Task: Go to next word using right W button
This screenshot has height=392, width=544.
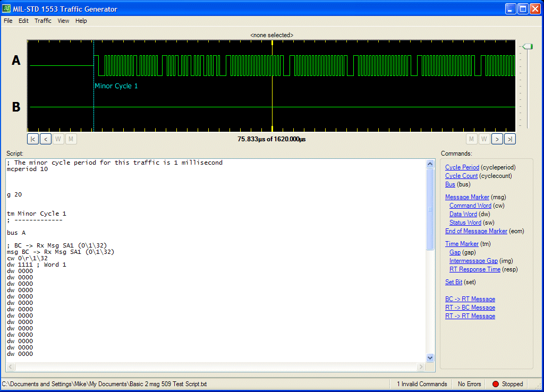Action: [484, 139]
